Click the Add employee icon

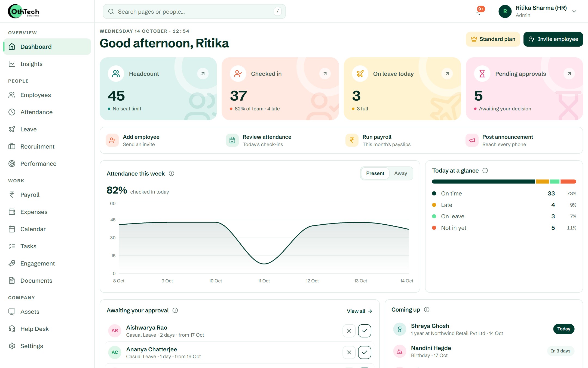(112, 140)
